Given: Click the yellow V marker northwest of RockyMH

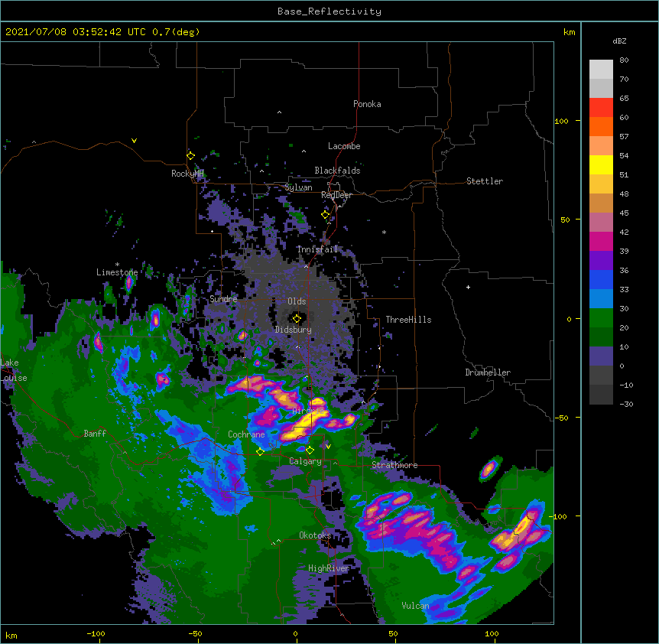Looking at the screenshot, I should tap(134, 141).
